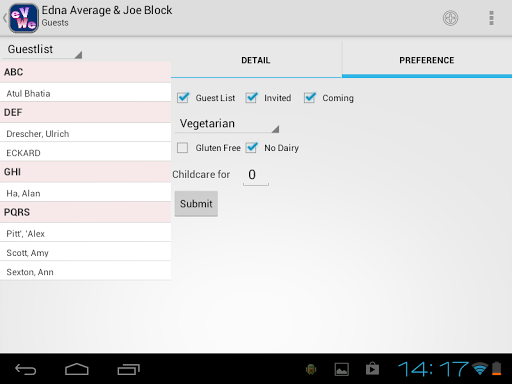The image size is (512, 384).
Task: Tap the Android home button
Action: pos(77,369)
